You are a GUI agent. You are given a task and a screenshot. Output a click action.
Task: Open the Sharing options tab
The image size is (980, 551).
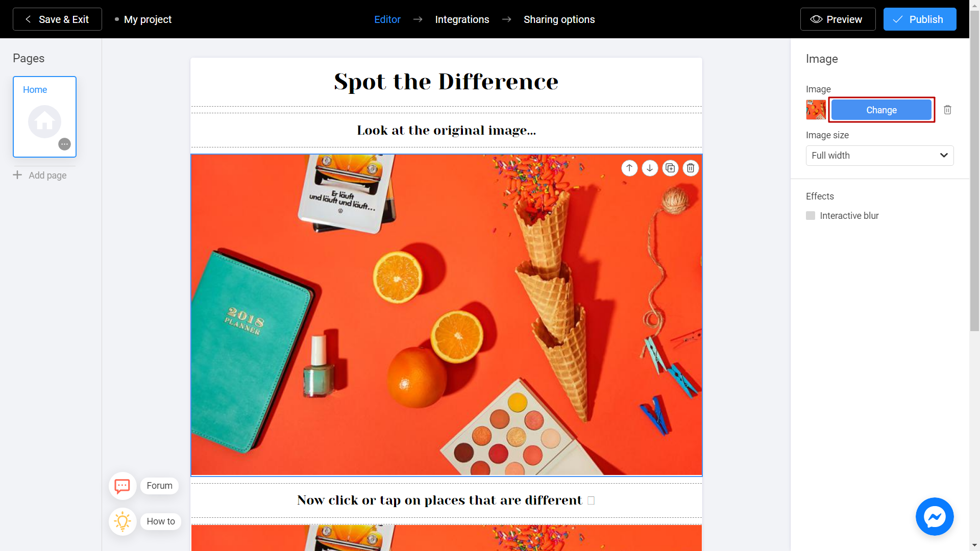click(559, 19)
